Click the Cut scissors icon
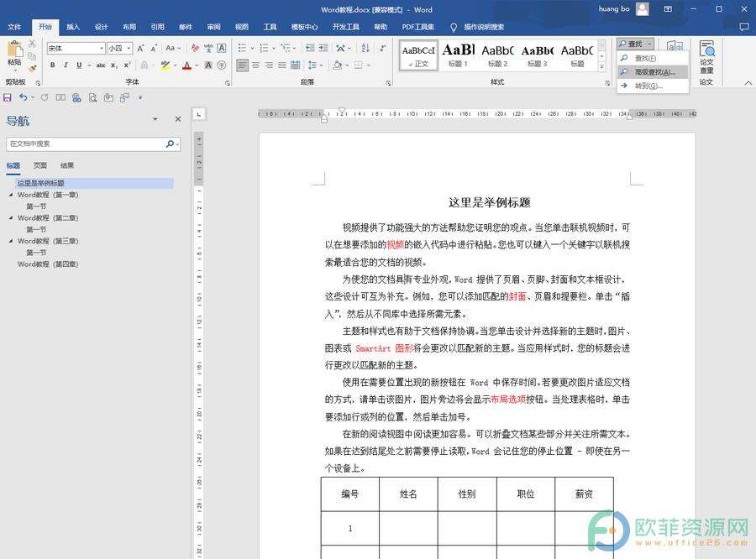The height and width of the screenshot is (559, 756). click(x=32, y=44)
